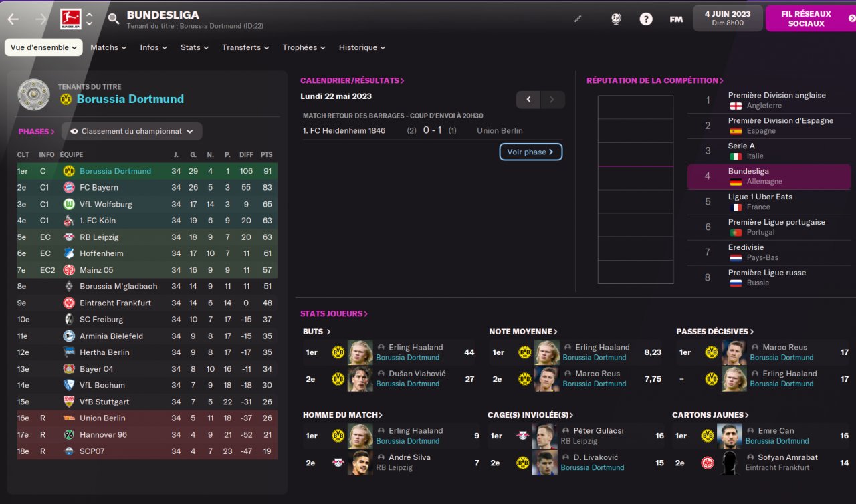Viewport: 856px width, 504px height.
Task: Open Emre Can player portrait
Action: tap(730, 436)
